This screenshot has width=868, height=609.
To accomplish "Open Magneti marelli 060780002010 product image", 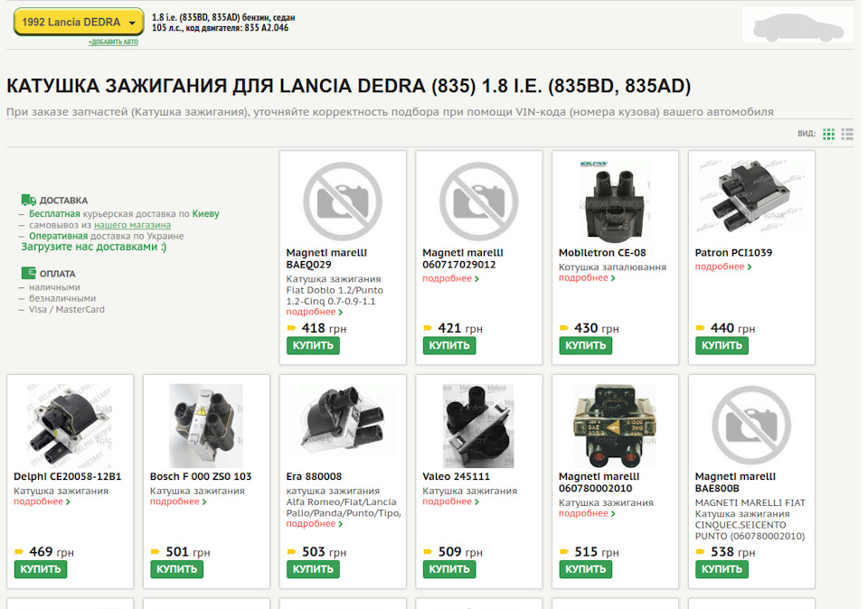I will (615, 426).
